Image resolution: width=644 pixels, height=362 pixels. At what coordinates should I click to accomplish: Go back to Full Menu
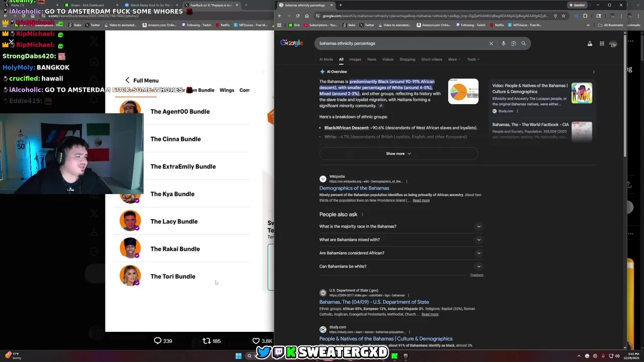tap(142, 80)
